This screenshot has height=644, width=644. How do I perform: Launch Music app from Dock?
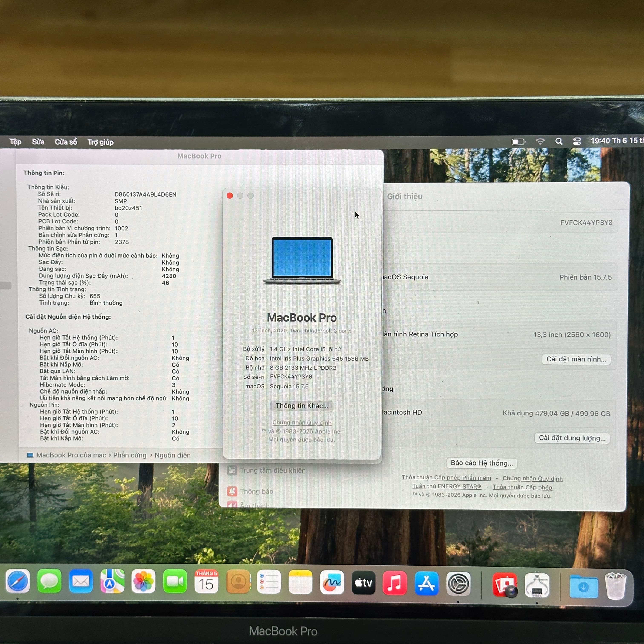395,583
